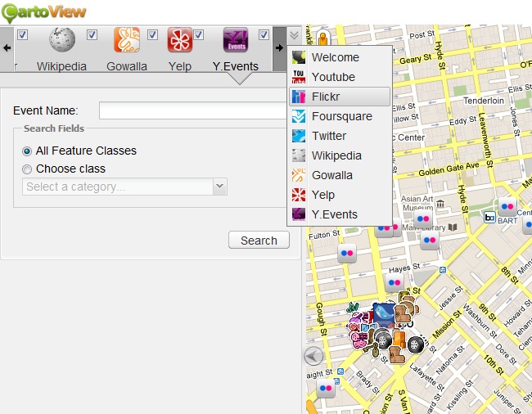Pan map with round left arrow button
This screenshot has height=414, width=532.
(313, 356)
